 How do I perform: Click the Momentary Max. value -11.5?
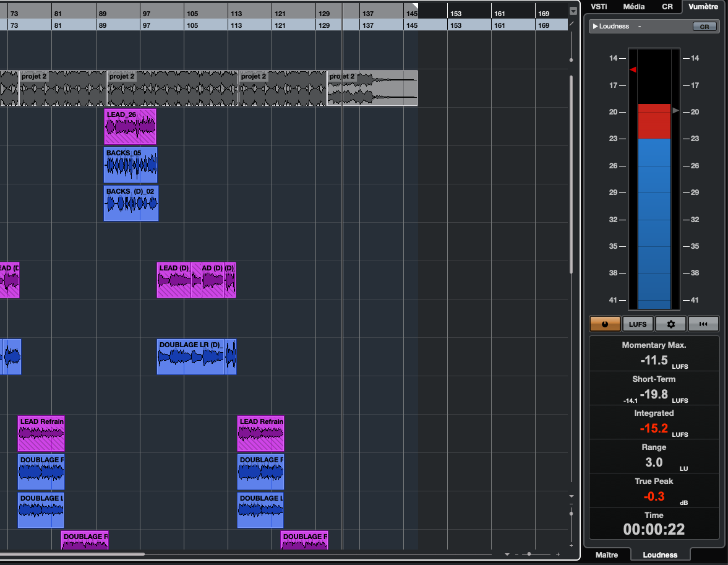(x=654, y=360)
